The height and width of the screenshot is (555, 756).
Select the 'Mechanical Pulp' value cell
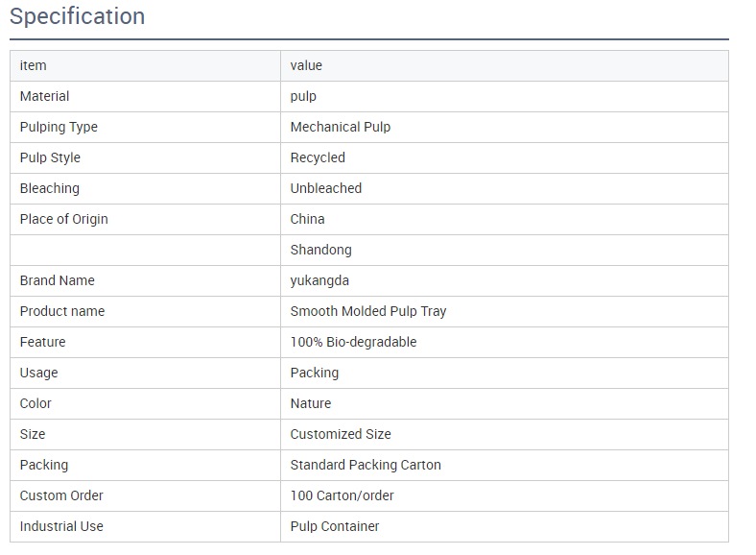point(341,127)
